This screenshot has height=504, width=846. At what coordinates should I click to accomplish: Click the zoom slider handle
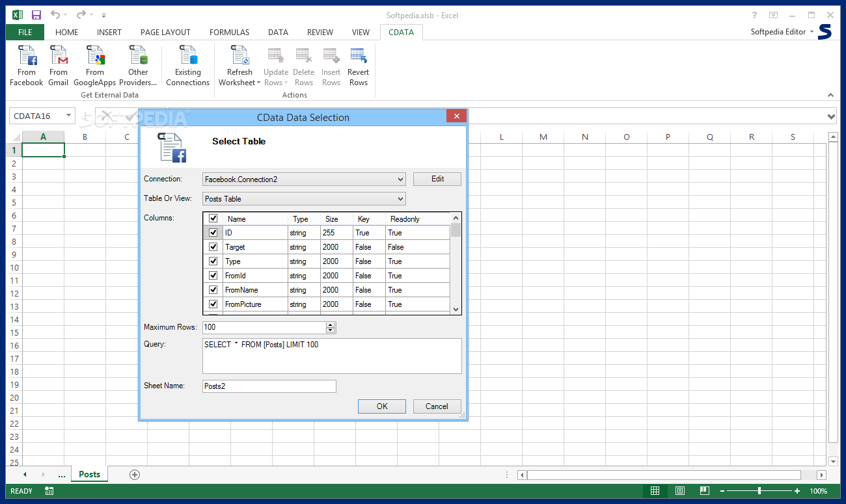coord(759,491)
